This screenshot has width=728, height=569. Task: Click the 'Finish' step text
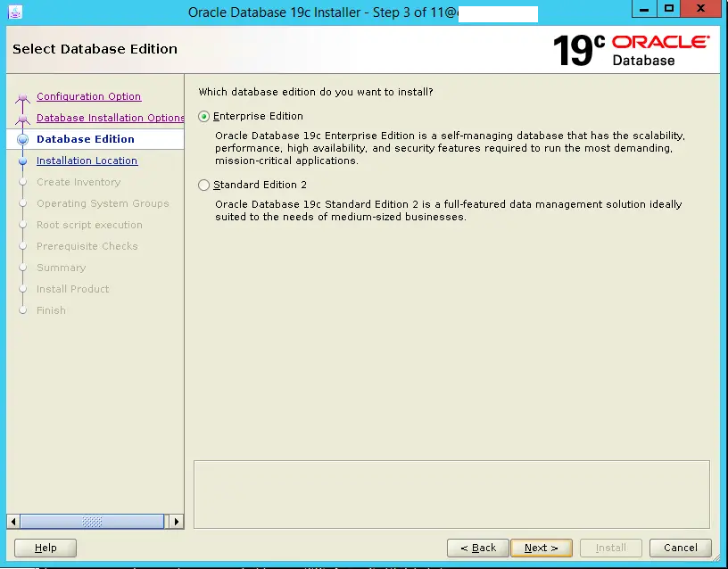[x=51, y=310]
